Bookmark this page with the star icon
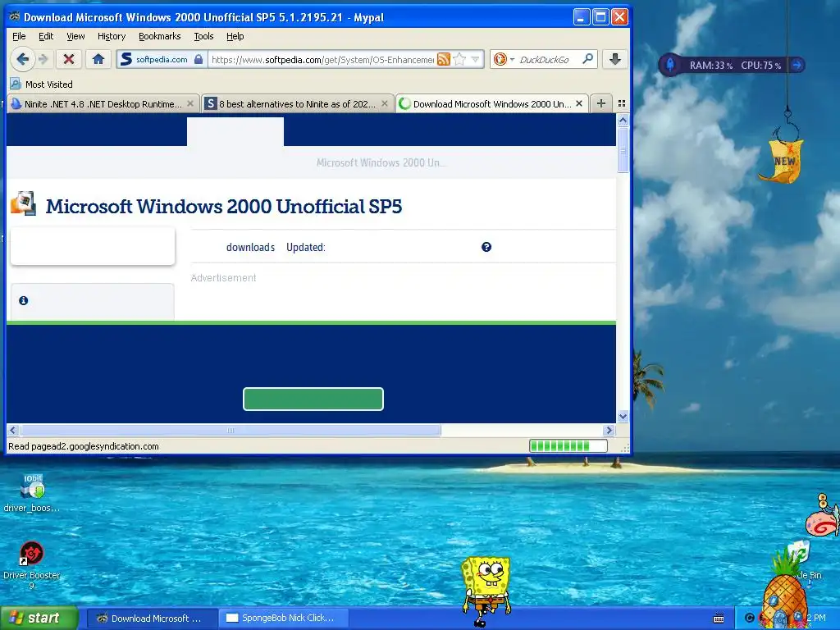This screenshot has height=630, width=840. pyautogui.click(x=459, y=59)
